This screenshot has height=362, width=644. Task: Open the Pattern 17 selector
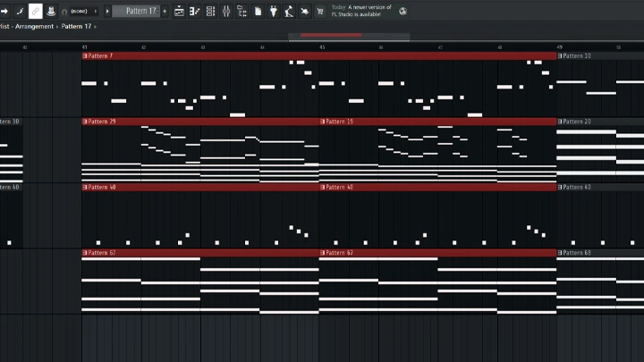pos(137,11)
